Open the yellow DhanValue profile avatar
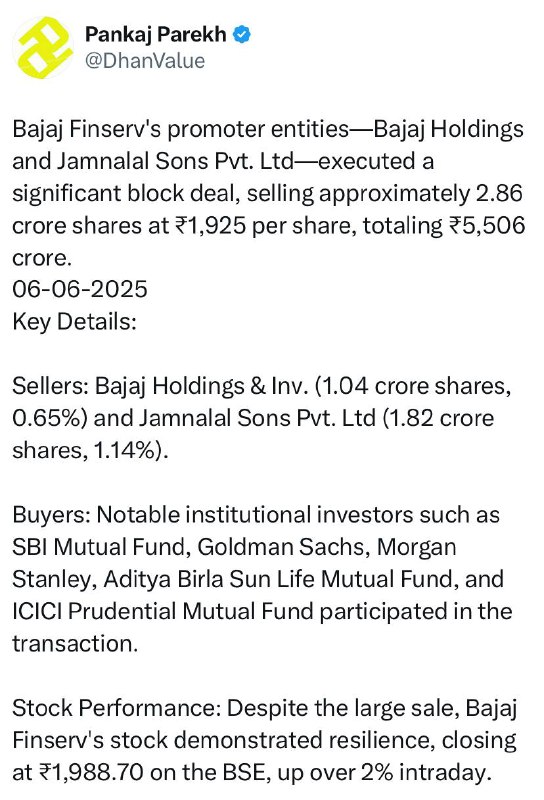The height and width of the screenshot is (800, 544). (x=42, y=47)
